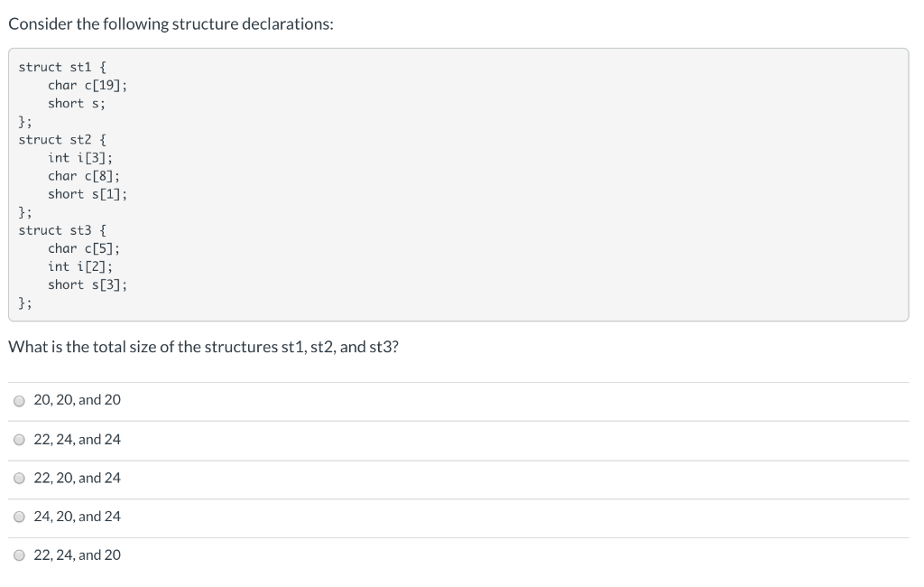Pick the 22, 20, and 24 radio button

click(x=20, y=479)
